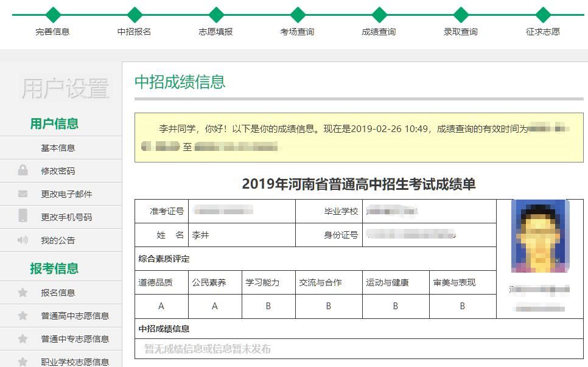588x367 pixels.
Task: Click the star icon beside 报名信息
Action: 22,293
